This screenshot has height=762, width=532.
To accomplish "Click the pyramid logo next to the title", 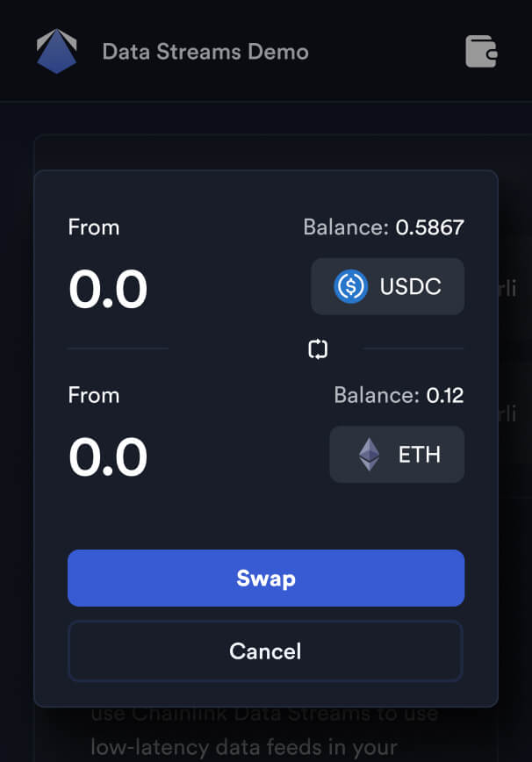I will (x=56, y=52).
